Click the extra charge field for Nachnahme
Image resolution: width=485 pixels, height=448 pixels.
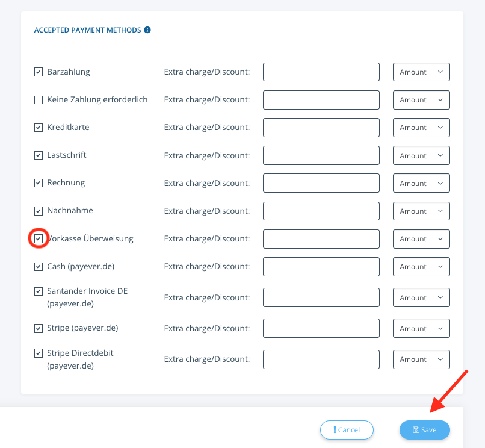[x=321, y=211]
